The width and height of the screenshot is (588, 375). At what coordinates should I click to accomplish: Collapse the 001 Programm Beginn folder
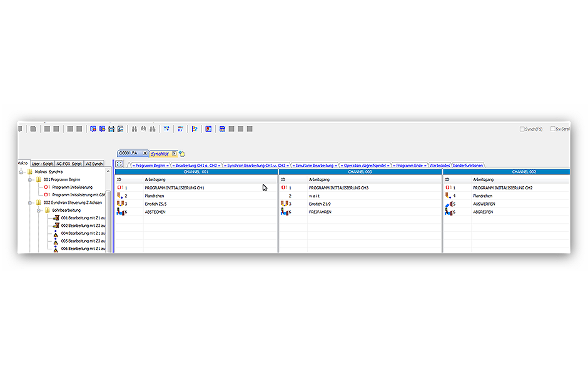tap(29, 179)
